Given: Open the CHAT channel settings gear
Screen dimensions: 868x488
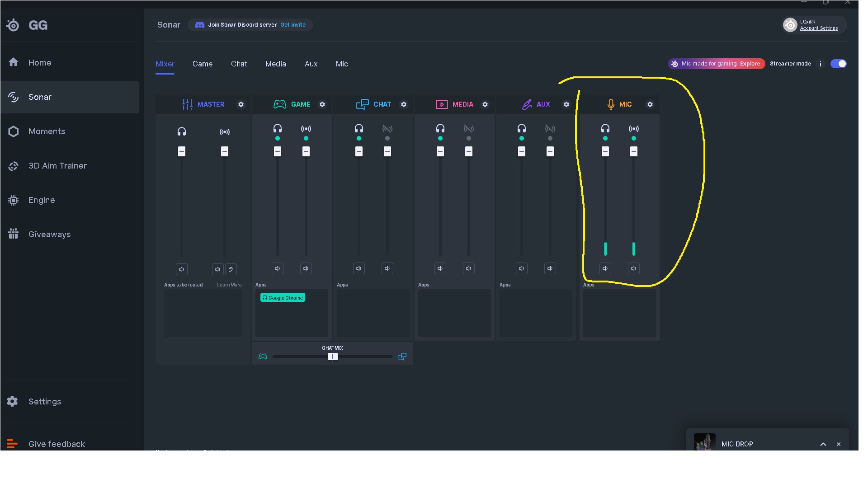Looking at the screenshot, I should pyautogui.click(x=404, y=104).
